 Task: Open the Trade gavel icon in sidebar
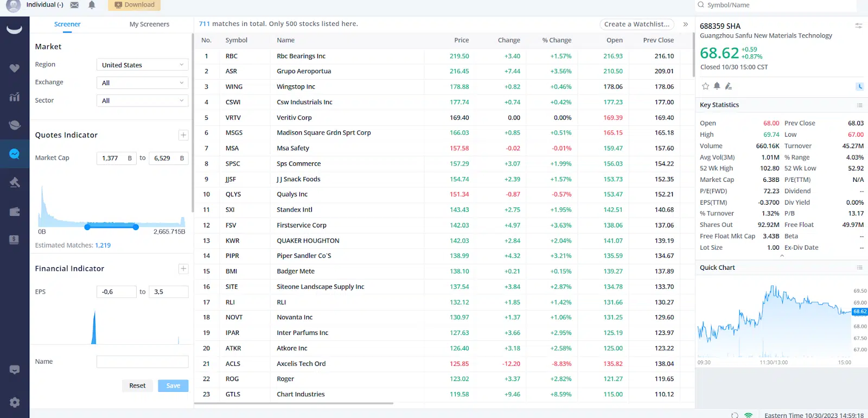coord(15,182)
